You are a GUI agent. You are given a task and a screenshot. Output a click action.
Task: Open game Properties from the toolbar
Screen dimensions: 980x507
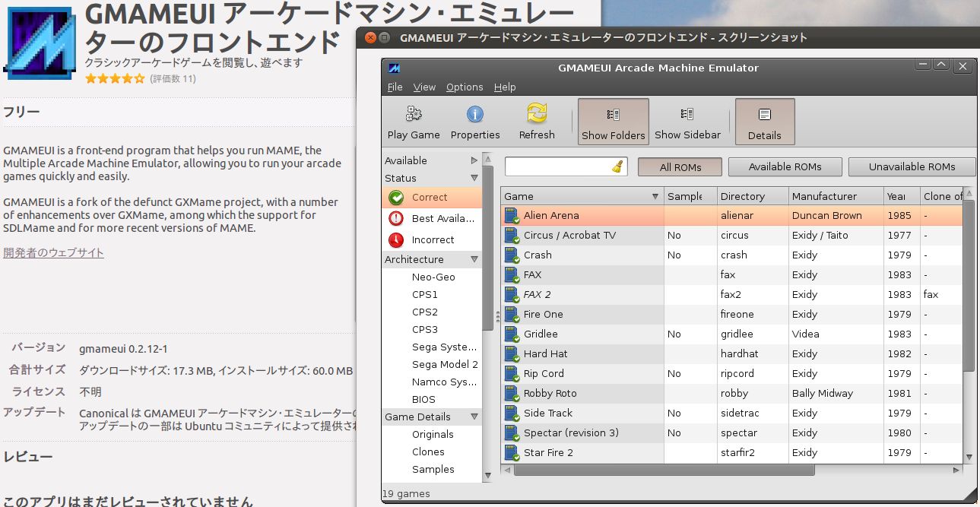pyautogui.click(x=475, y=114)
